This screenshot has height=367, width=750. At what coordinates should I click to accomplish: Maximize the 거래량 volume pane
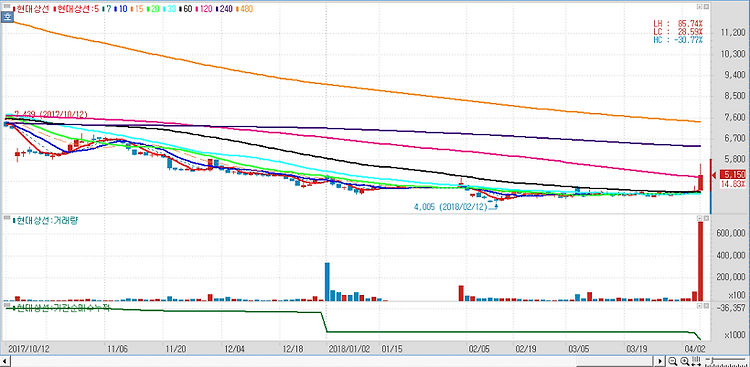[x=706, y=218]
